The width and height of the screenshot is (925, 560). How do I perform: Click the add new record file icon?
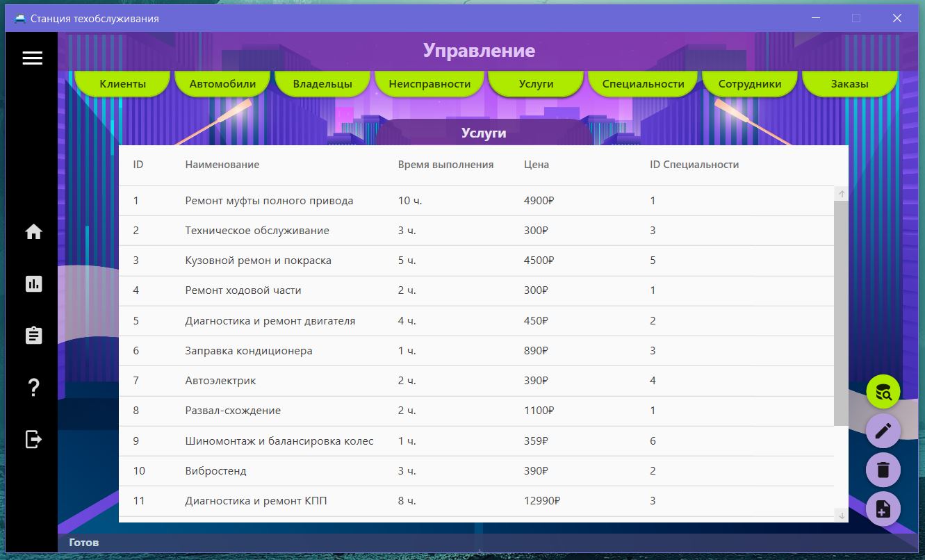pyautogui.click(x=883, y=509)
